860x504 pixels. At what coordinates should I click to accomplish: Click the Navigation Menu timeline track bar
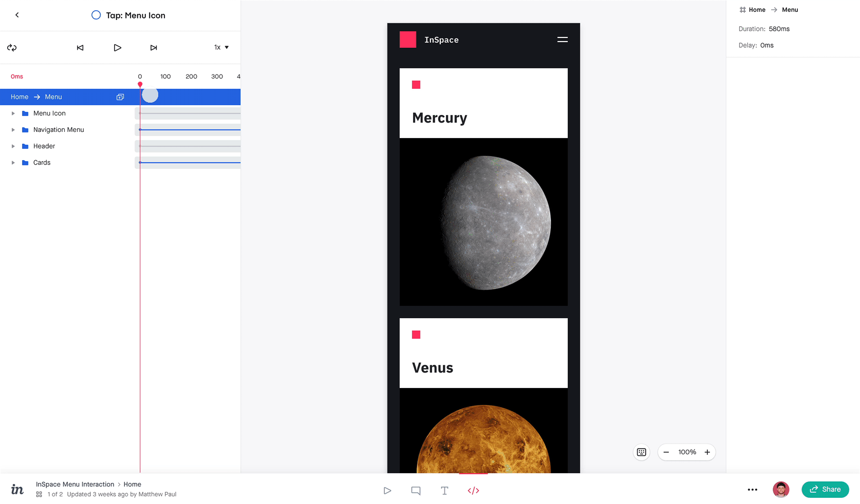(x=188, y=130)
